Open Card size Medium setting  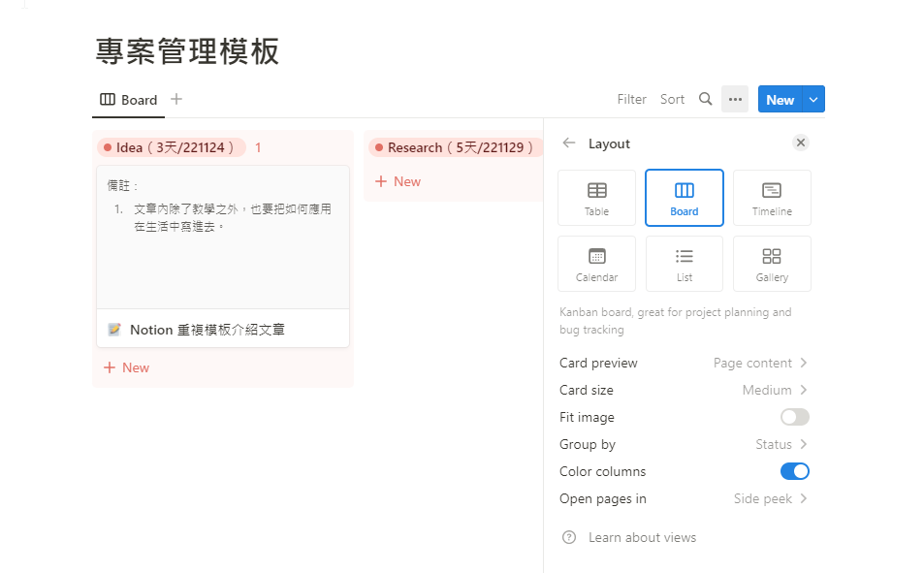tap(684, 391)
